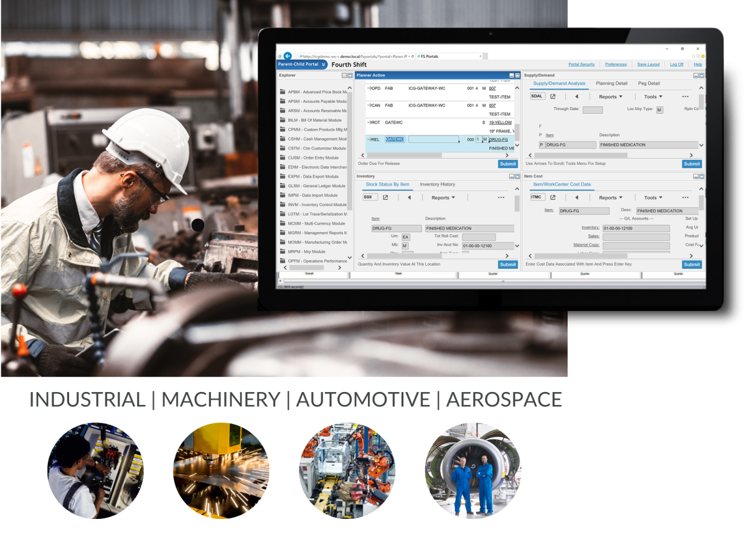Minimize the Planner Action panel
The height and width of the screenshot is (560, 747).
513,75
